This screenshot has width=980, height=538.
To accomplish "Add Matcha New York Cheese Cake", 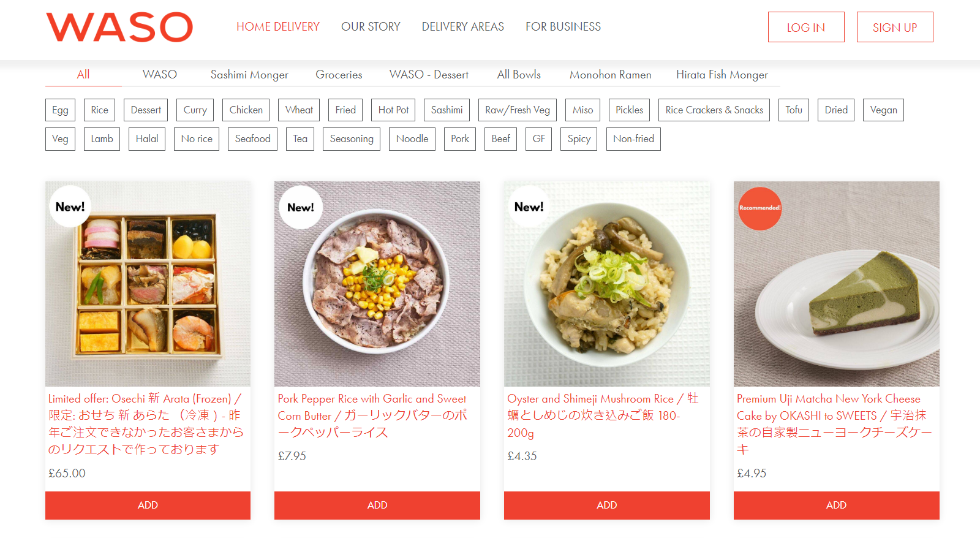I will [x=837, y=506].
